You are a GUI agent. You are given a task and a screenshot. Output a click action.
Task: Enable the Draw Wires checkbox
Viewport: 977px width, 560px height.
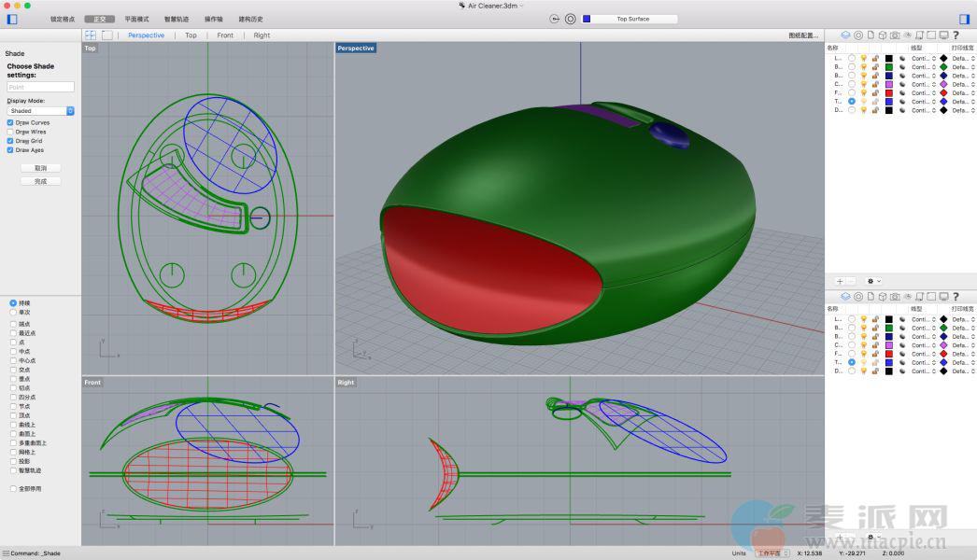pos(10,132)
